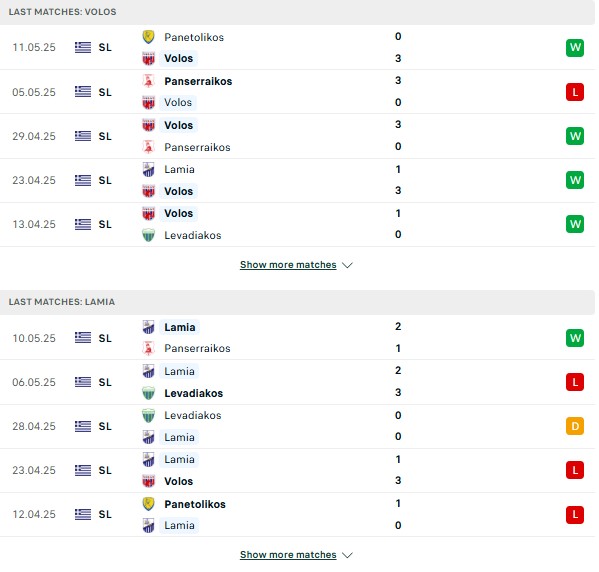The image size is (599, 572).
Task: Click green W badge for Lamia 10.05.25 match
Action: point(575,338)
